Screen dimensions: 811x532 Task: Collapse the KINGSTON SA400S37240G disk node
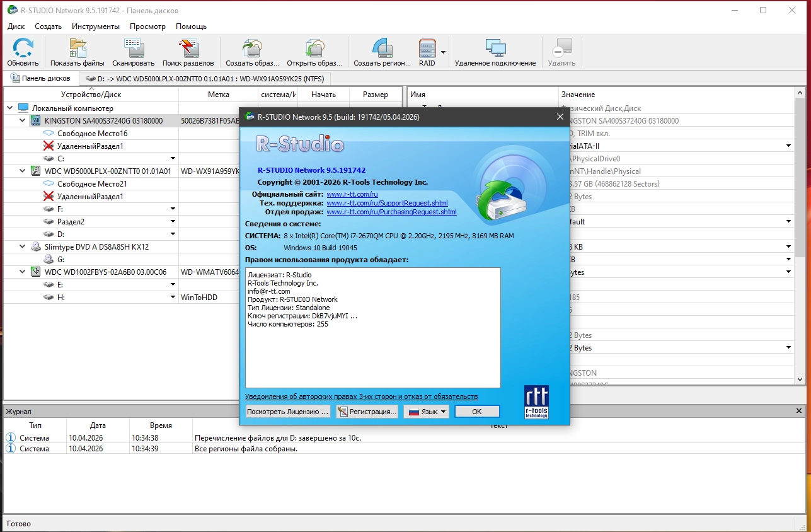[23, 120]
